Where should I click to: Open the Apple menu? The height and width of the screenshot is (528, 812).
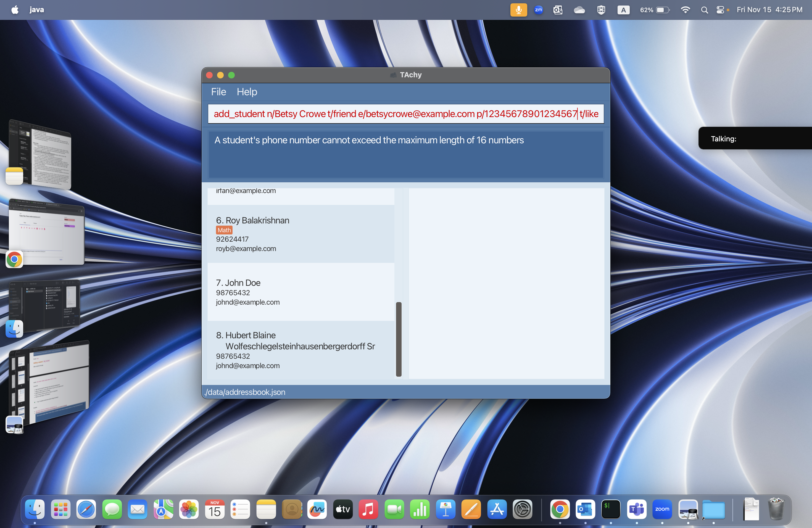click(15, 10)
